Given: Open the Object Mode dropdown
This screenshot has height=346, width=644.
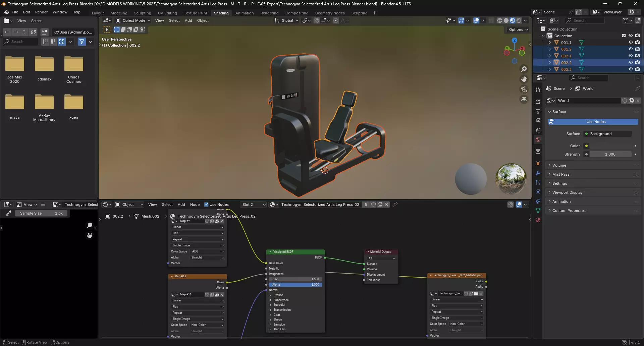Looking at the screenshot, I should [133, 20].
